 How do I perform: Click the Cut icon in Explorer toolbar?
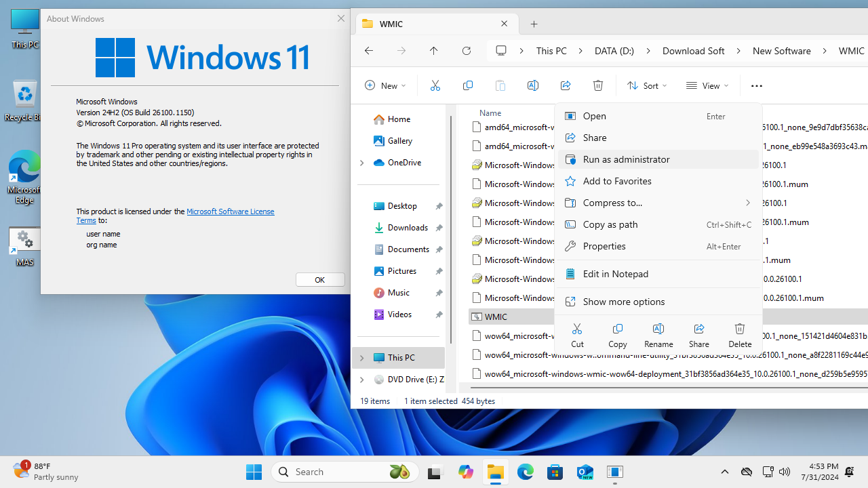point(435,85)
